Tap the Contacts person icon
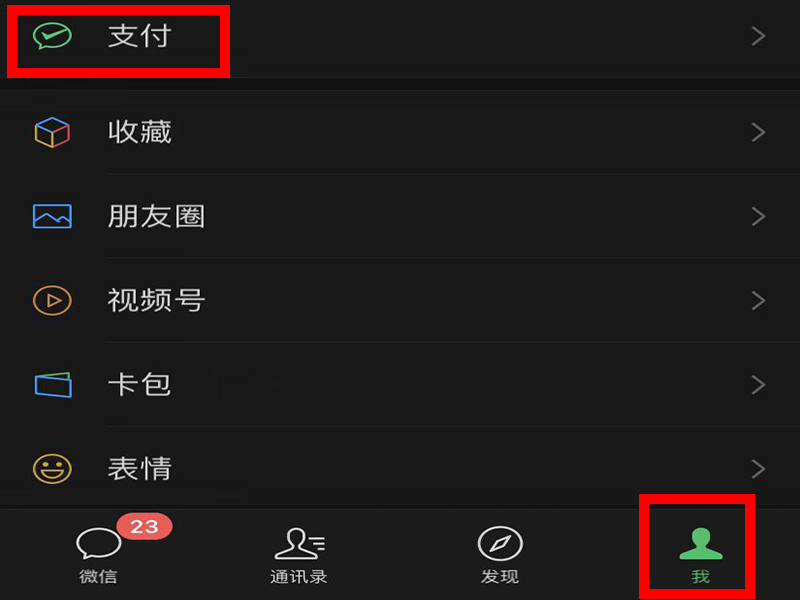This screenshot has height=600, width=800. pos(299,544)
